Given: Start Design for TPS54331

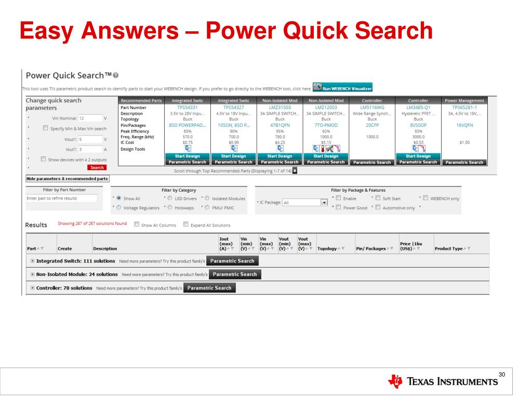Looking at the screenshot, I should coord(187,156).
